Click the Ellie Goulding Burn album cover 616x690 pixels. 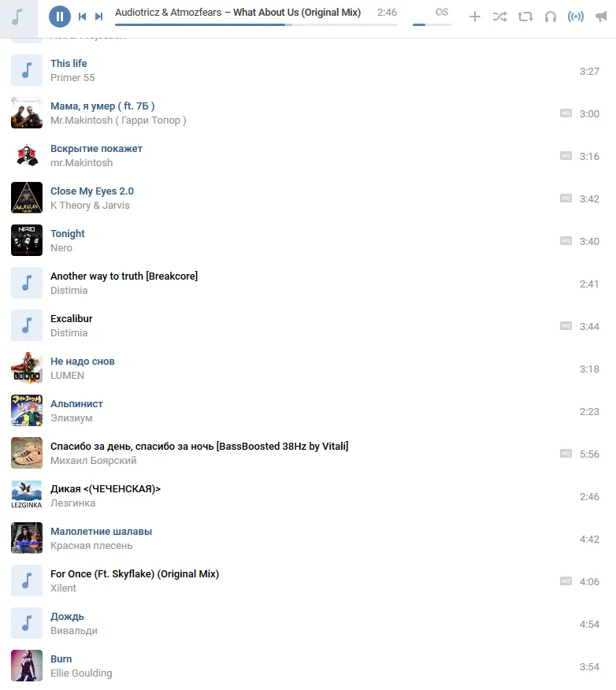click(x=27, y=666)
